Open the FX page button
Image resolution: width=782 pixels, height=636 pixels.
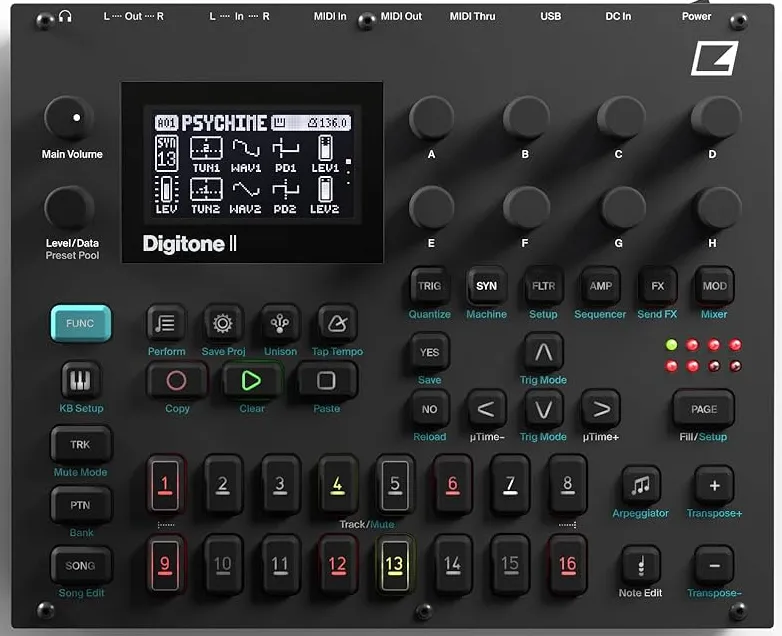(657, 286)
